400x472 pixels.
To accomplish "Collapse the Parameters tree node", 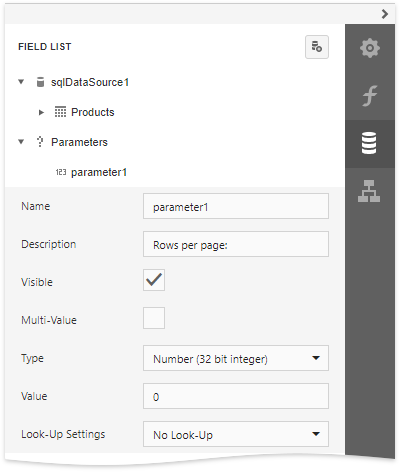I will pos(21,142).
